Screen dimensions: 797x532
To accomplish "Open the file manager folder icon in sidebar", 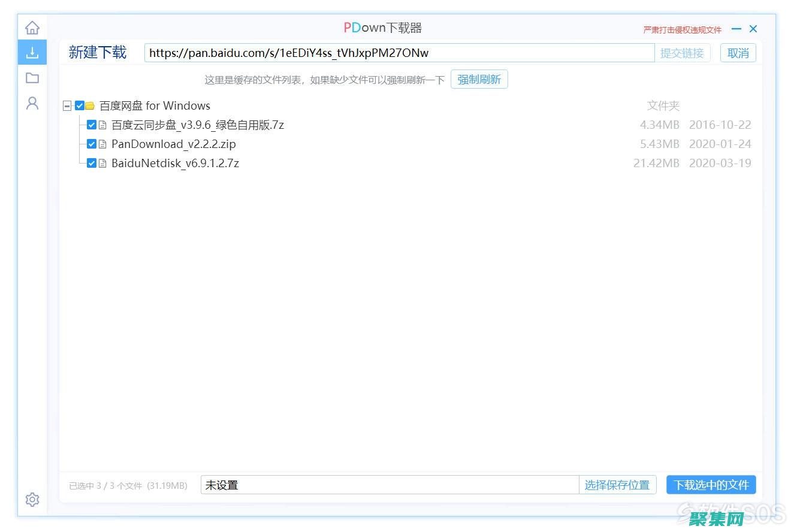I will click(32, 77).
